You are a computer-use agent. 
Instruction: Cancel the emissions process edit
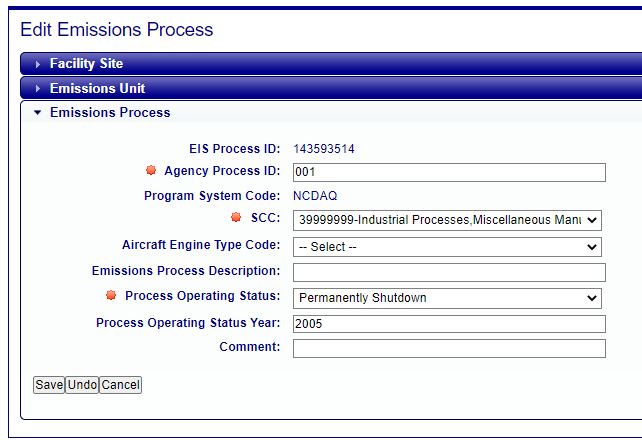pyautogui.click(x=121, y=385)
